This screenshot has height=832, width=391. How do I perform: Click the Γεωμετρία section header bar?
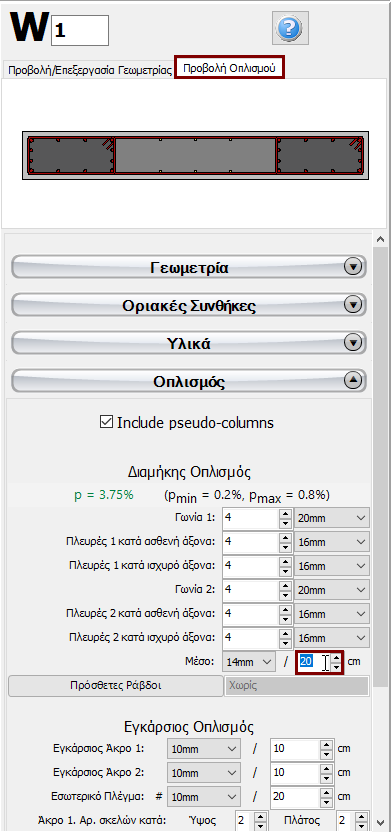click(189, 267)
